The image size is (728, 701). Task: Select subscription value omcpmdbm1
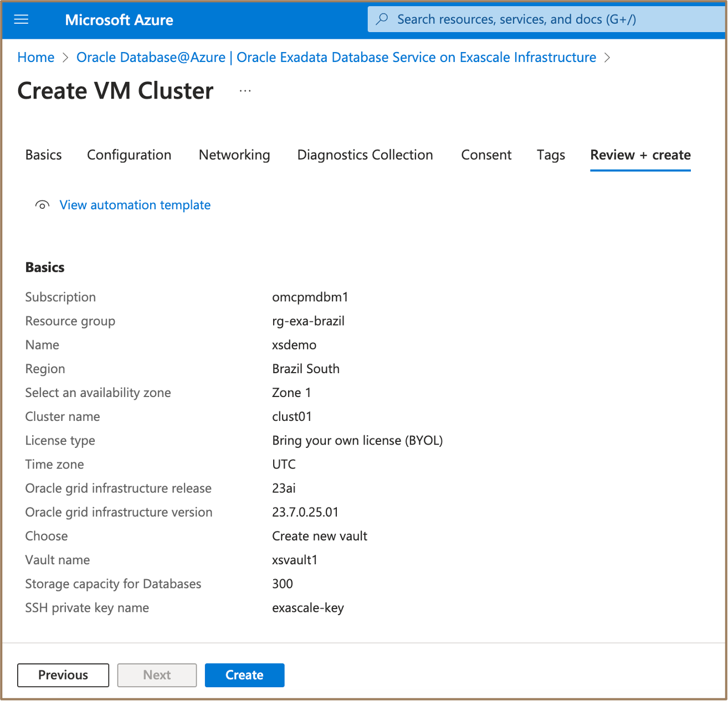pyautogui.click(x=310, y=297)
